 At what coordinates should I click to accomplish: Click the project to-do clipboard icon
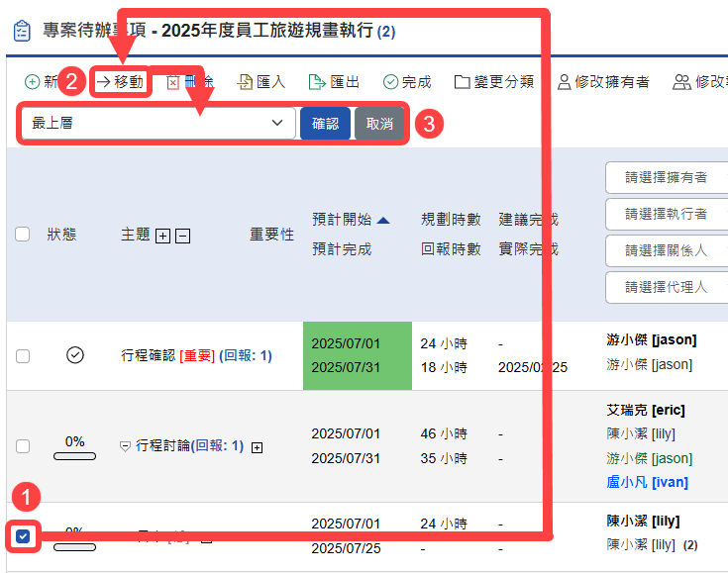click(22, 31)
